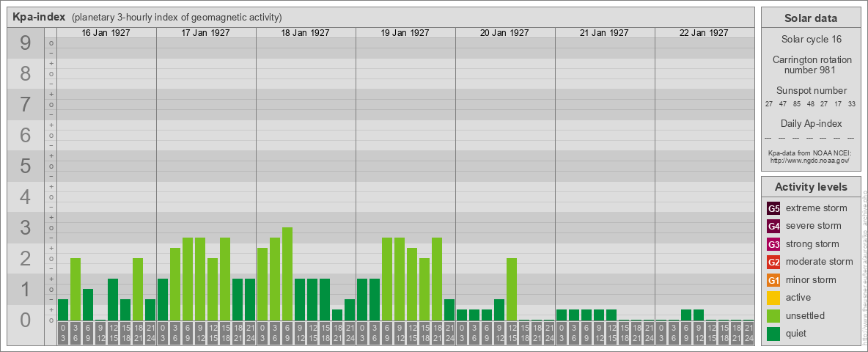Image resolution: width=868 pixels, height=352 pixels.
Task: Click the 'unsettled' legend label
Action: [806, 315]
